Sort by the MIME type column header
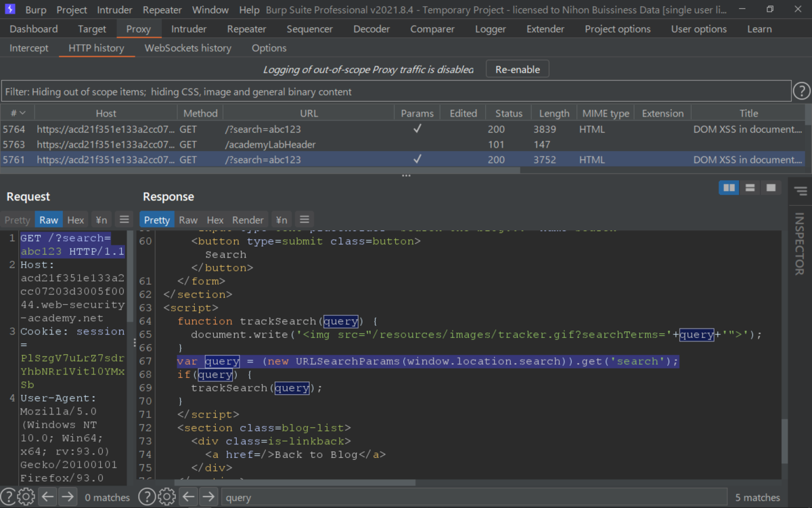Viewport: 812px width, 508px height. click(606, 113)
